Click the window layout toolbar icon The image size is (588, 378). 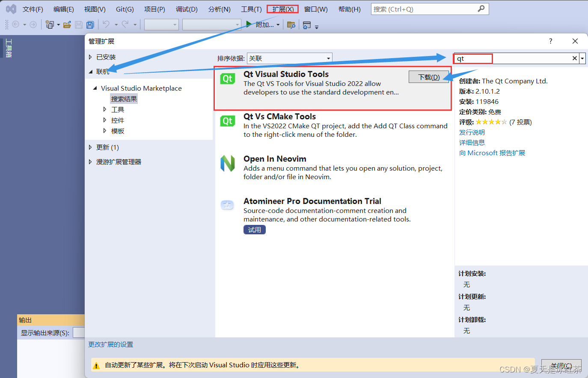pyautogui.click(x=307, y=25)
